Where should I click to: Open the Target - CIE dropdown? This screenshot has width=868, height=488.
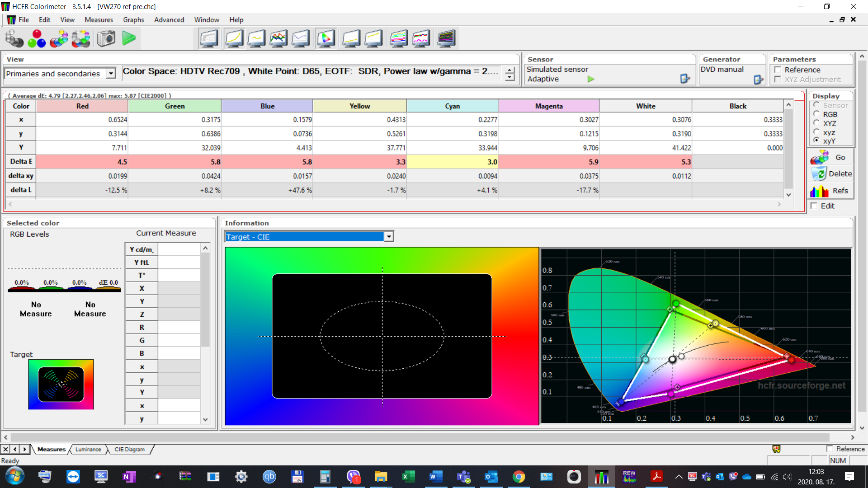(388, 237)
